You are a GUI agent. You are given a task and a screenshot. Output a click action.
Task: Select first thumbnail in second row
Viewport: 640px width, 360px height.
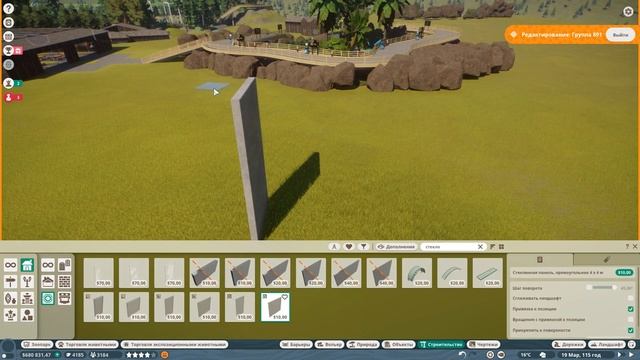pyautogui.click(x=98, y=307)
